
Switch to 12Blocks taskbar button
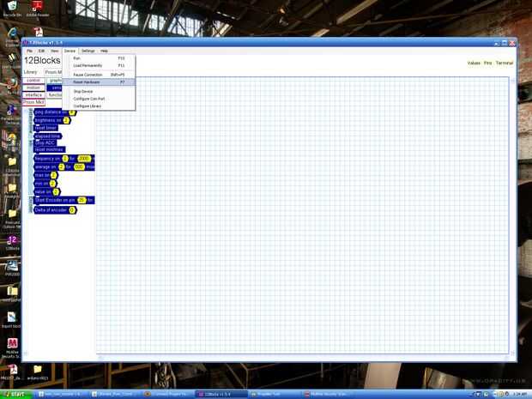221,394
